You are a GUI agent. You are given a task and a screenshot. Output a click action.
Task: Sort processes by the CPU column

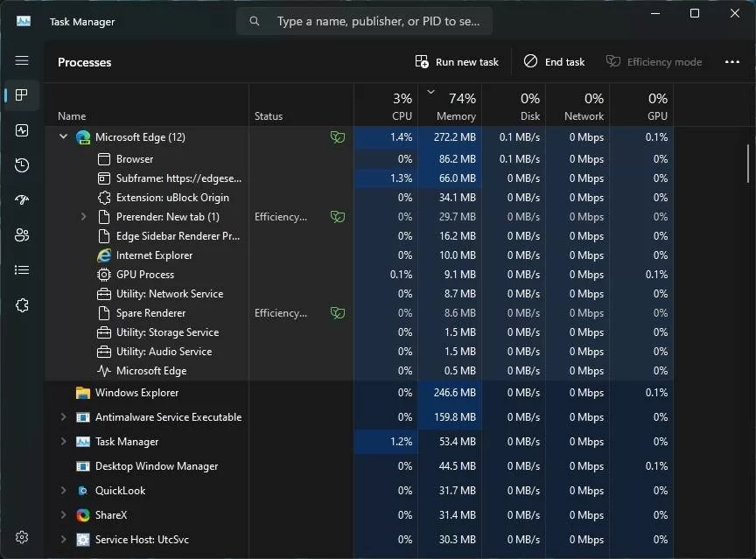386,107
